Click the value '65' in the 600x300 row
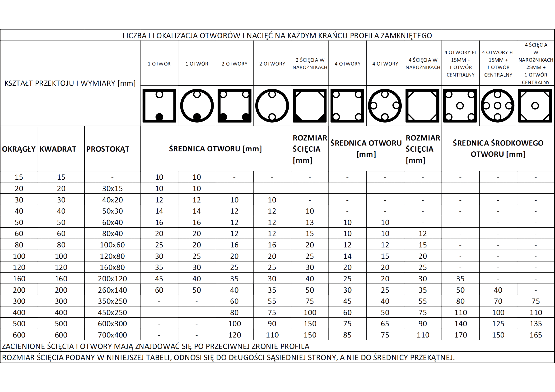This screenshot has width=555, height=392. point(385,324)
